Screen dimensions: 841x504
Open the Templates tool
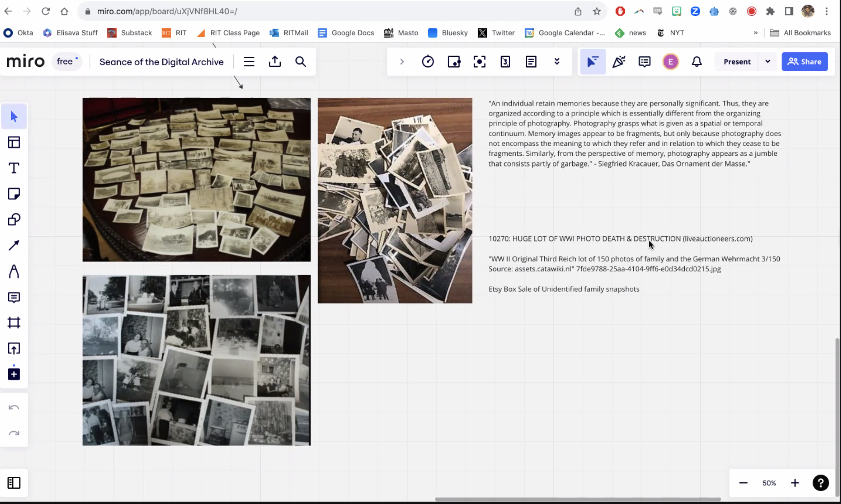pyautogui.click(x=14, y=142)
